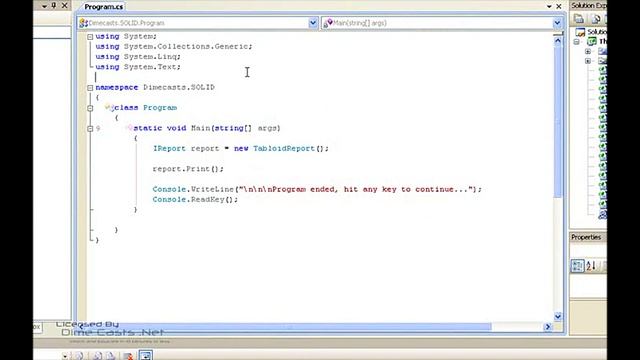Collapse the static void Main method
Viewport: 640px width, 360px height.
coord(90,129)
